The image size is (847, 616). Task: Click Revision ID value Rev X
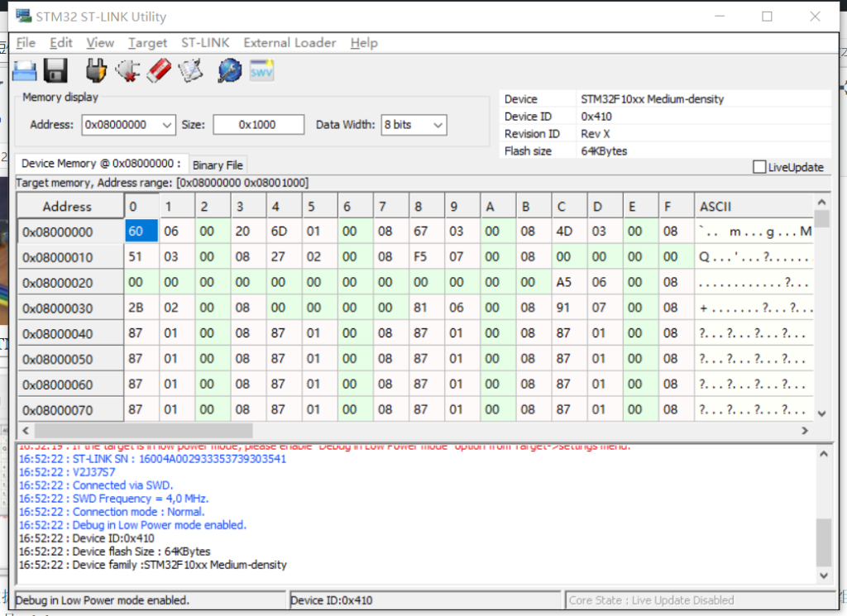tap(596, 134)
